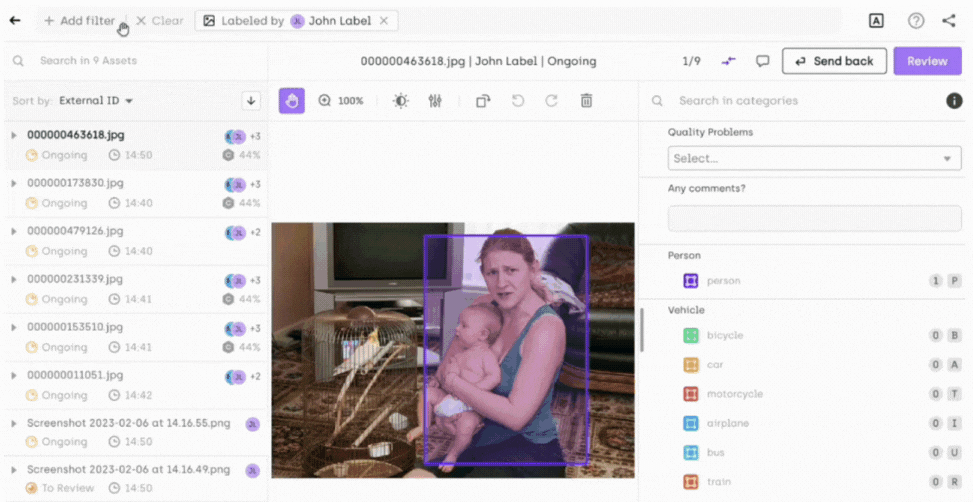Image resolution: width=973 pixels, height=502 pixels.
Task: Select the motorcycle category
Action: (x=735, y=394)
